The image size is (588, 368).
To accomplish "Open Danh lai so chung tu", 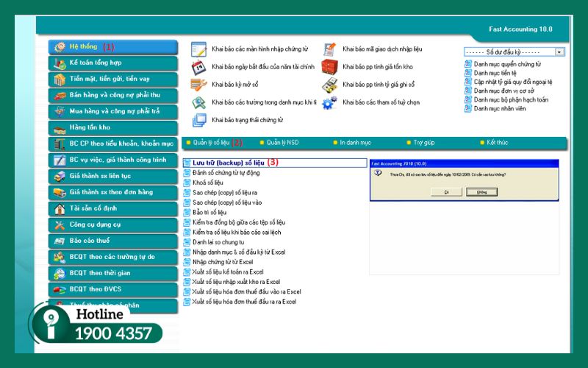I will point(218,242).
